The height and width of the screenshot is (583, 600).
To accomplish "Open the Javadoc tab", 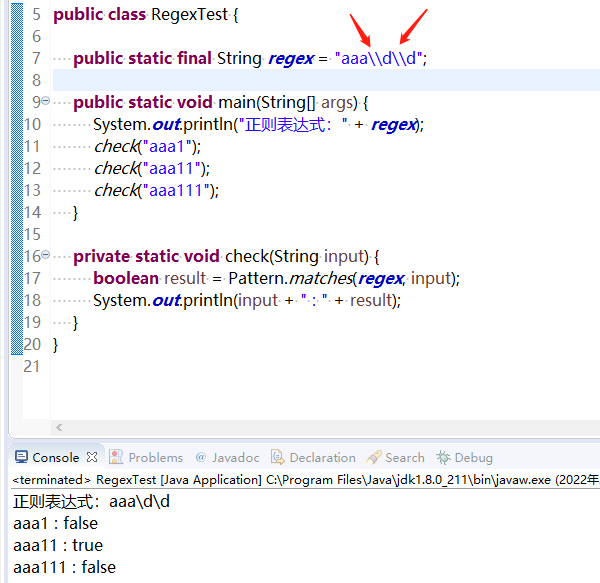I will pos(227,457).
